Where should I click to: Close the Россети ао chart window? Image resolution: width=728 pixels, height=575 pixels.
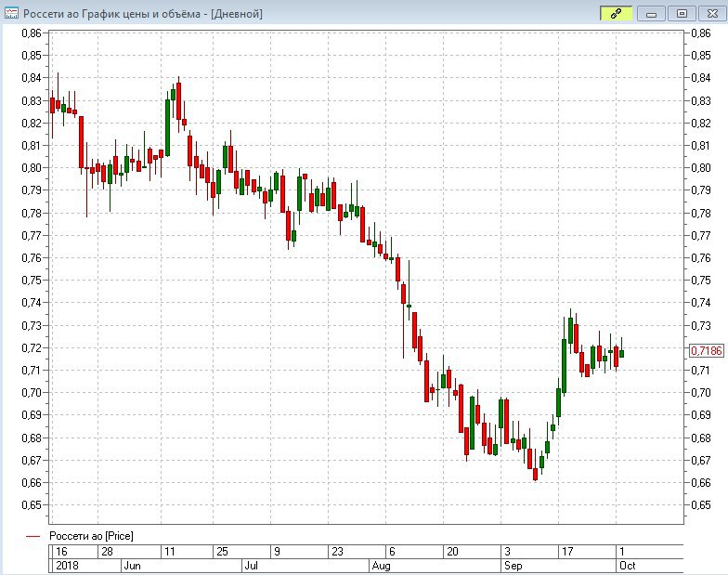712,13
